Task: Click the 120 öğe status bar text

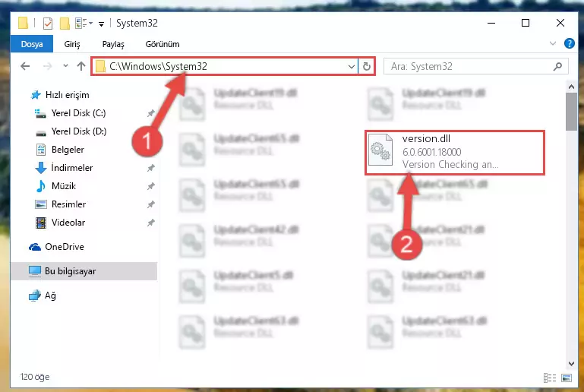Action: (x=35, y=377)
